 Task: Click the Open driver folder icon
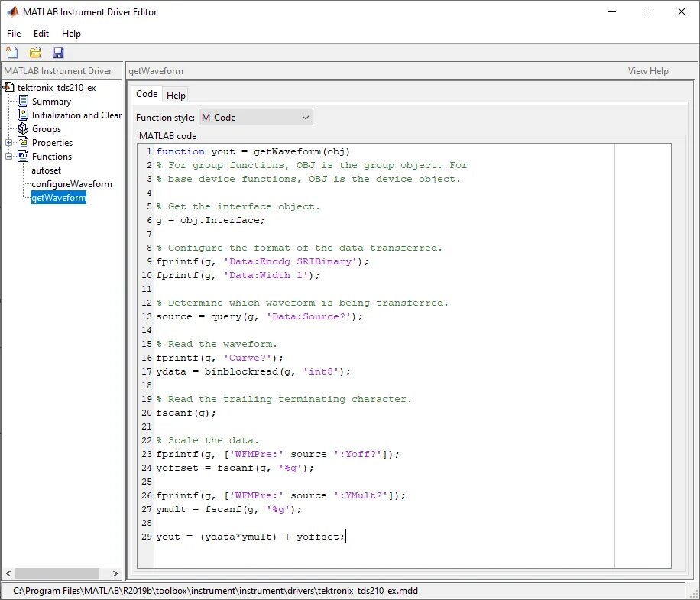(x=35, y=53)
